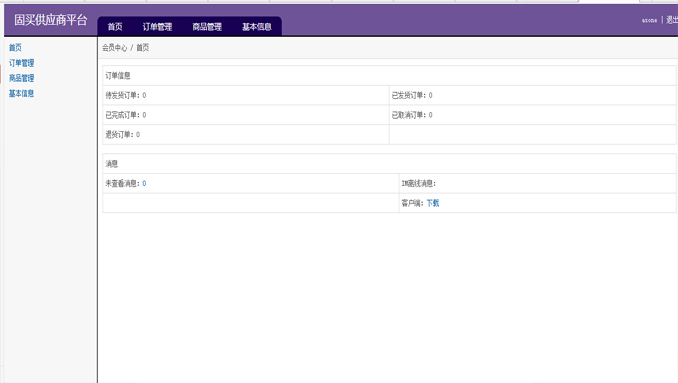Go to 商品管理 in the left sidebar
This screenshot has width=678, height=383.
tap(22, 78)
